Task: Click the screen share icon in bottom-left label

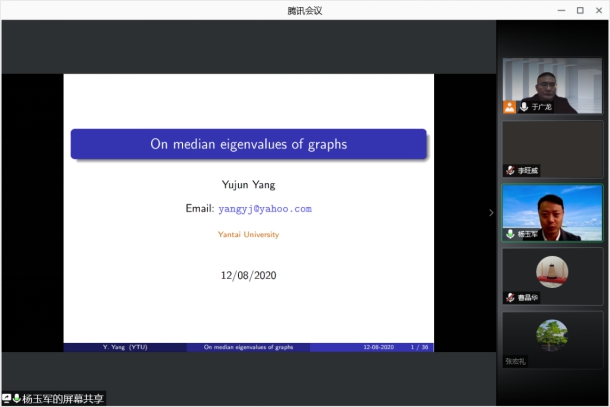Action: click(7, 398)
